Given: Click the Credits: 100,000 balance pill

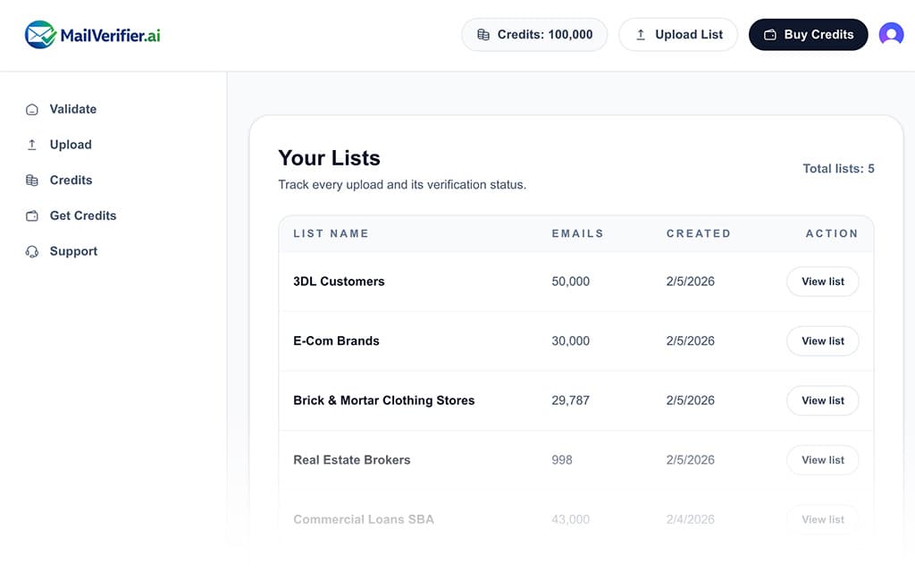Looking at the screenshot, I should click(533, 34).
